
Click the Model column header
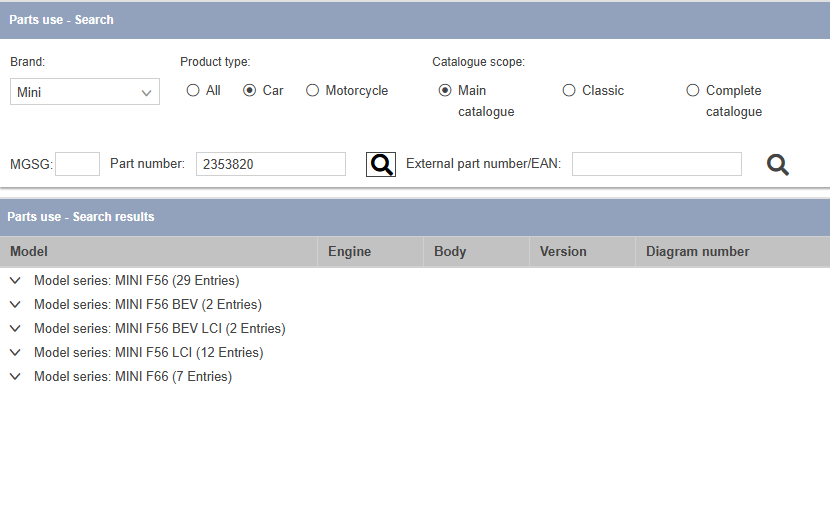(x=159, y=251)
